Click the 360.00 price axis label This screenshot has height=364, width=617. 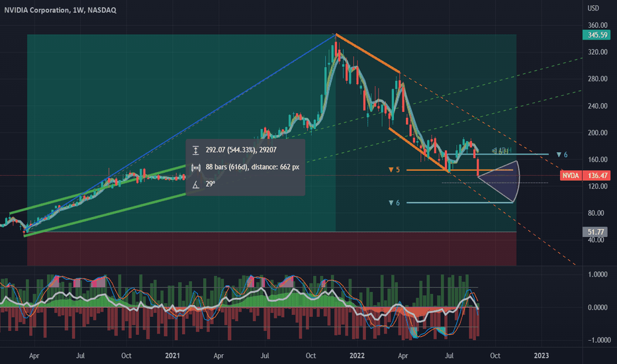coord(598,25)
